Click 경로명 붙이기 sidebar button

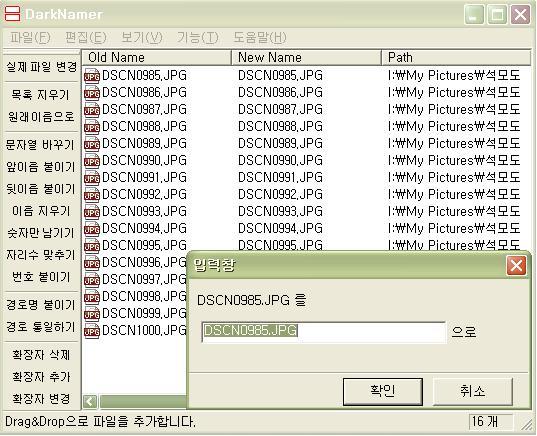pos(41,305)
